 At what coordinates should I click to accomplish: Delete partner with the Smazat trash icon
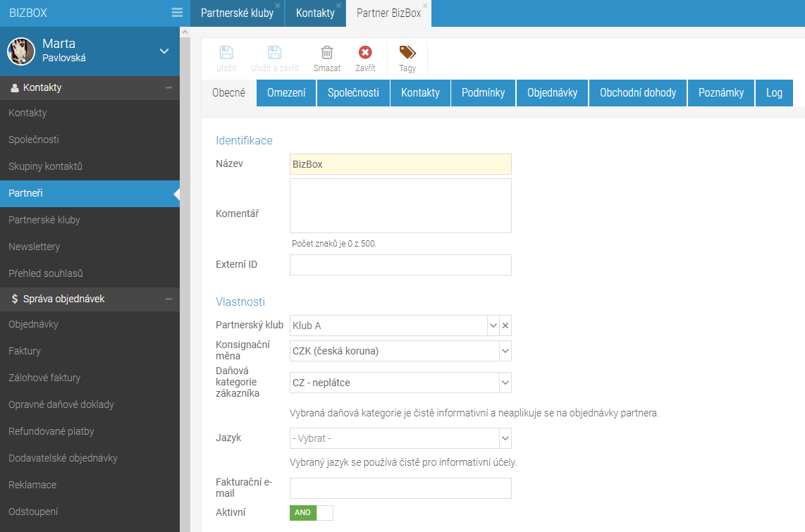click(x=327, y=53)
